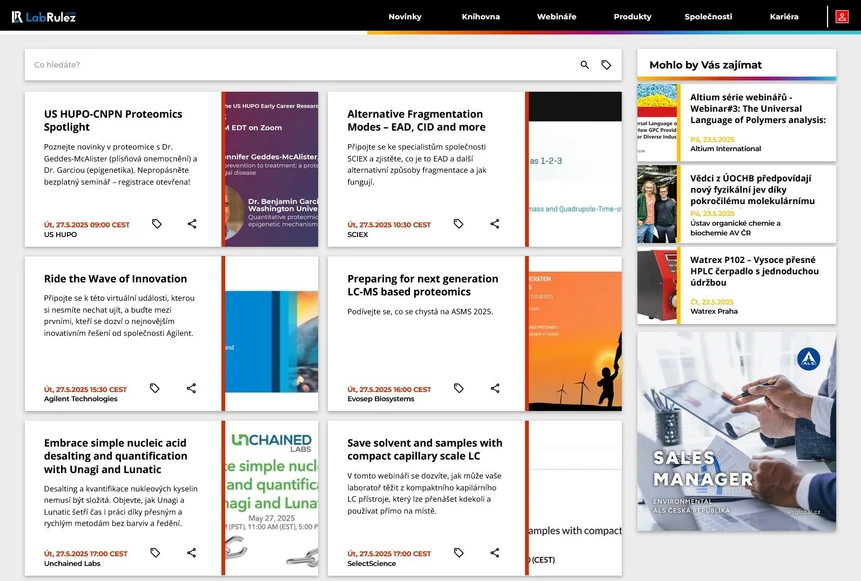The height and width of the screenshot is (581, 861).
Task: Tag the Preparing for next generation LC-MS webinar
Action: pos(459,388)
